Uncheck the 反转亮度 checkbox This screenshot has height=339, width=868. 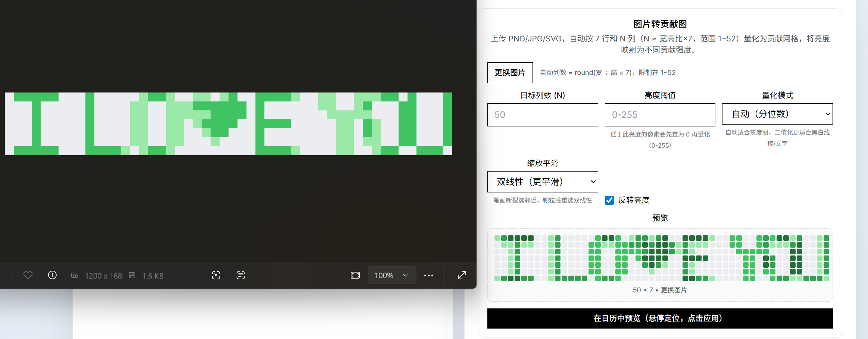609,200
